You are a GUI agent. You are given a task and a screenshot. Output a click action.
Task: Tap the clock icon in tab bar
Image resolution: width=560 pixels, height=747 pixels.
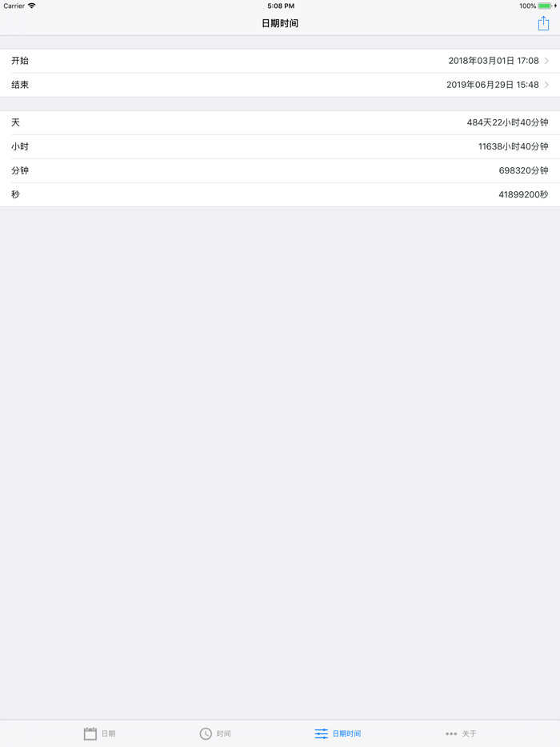coord(206,733)
